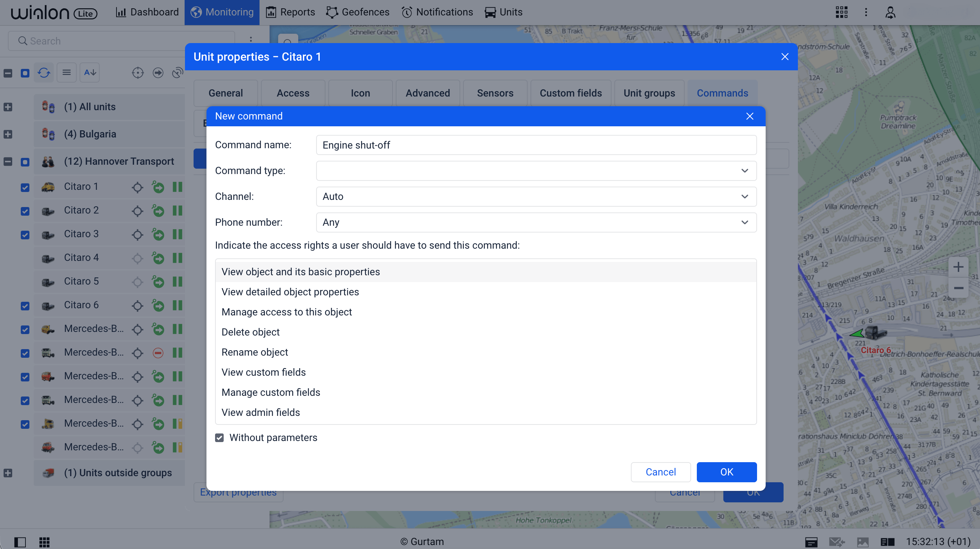The height and width of the screenshot is (549, 980).
Task: Click OK in New command dialog
Action: tap(726, 472)
